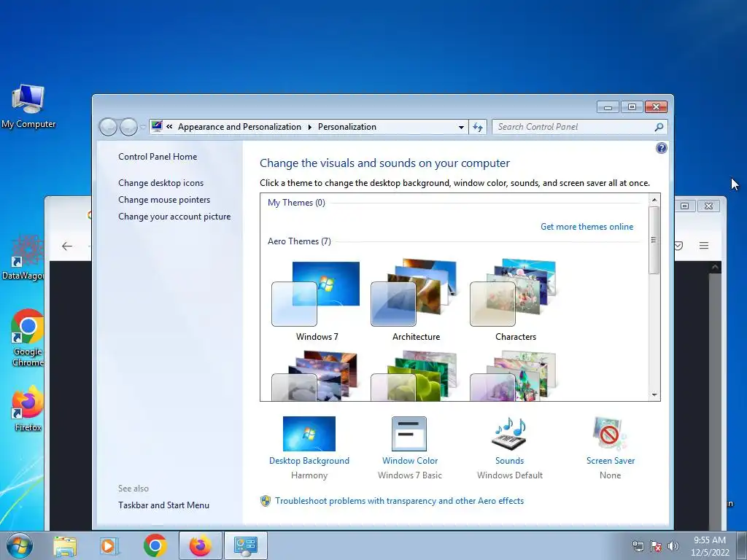Open Google Chrome desktop shortcut
Viewport: 747px width, 560px height.
(x=27, y=338)
